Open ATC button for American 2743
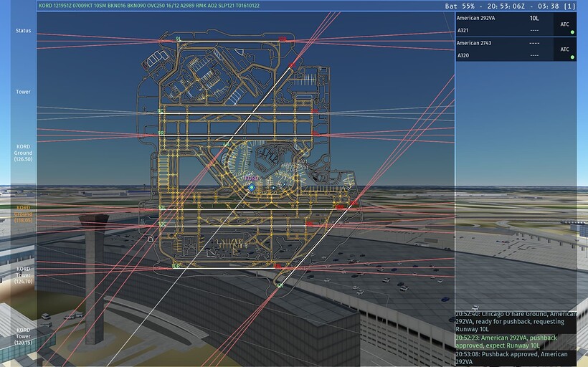This screenshot has height=367, width=588. pos(565,49)
